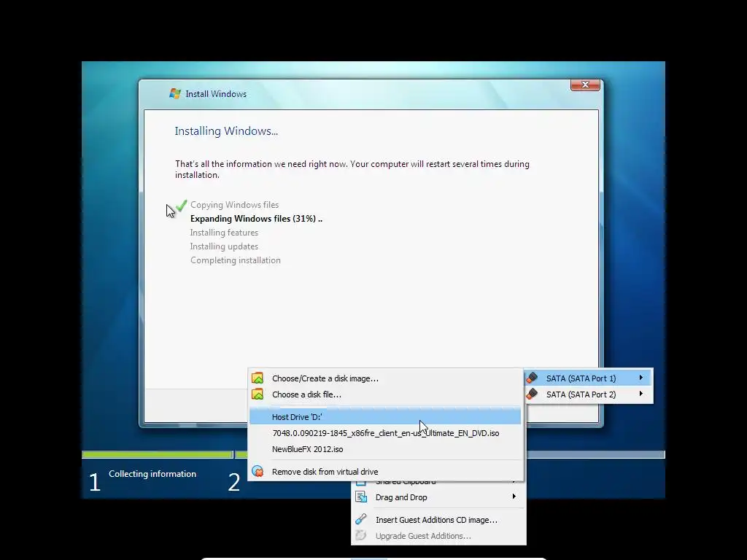Image resolution: width=747 pixels, height=560 pixels.
Task: Click the Windows flag icon in title bar
Action: click(x=175, y=94)
